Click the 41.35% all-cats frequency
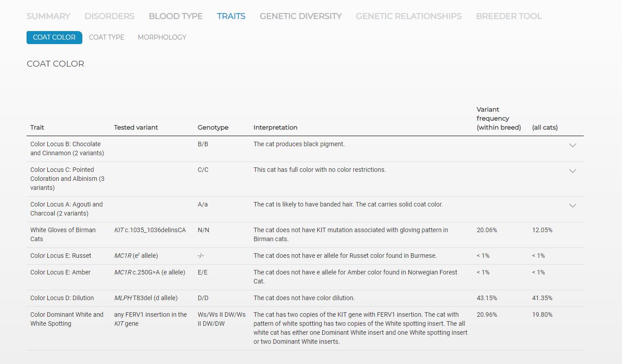The height and width of the screenshot is (364, 622). (542, 298)
